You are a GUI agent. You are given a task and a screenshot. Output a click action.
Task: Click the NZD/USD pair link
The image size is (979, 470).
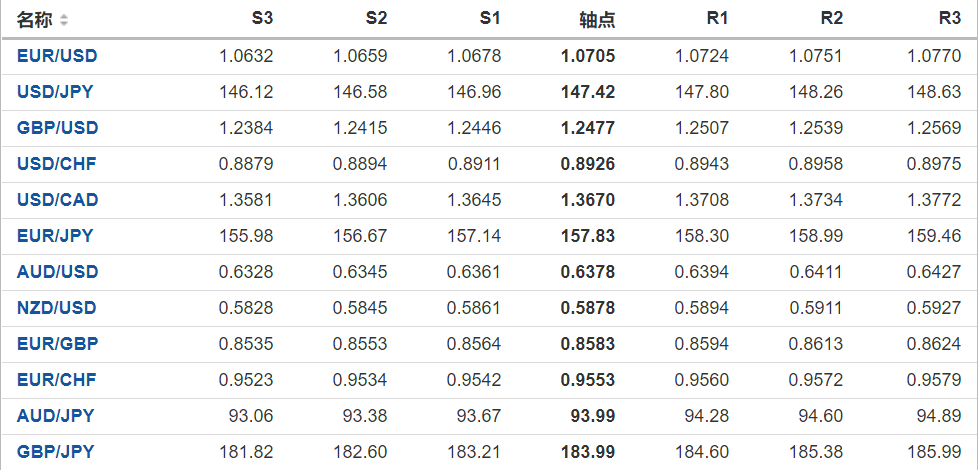[x=57, y=308]
